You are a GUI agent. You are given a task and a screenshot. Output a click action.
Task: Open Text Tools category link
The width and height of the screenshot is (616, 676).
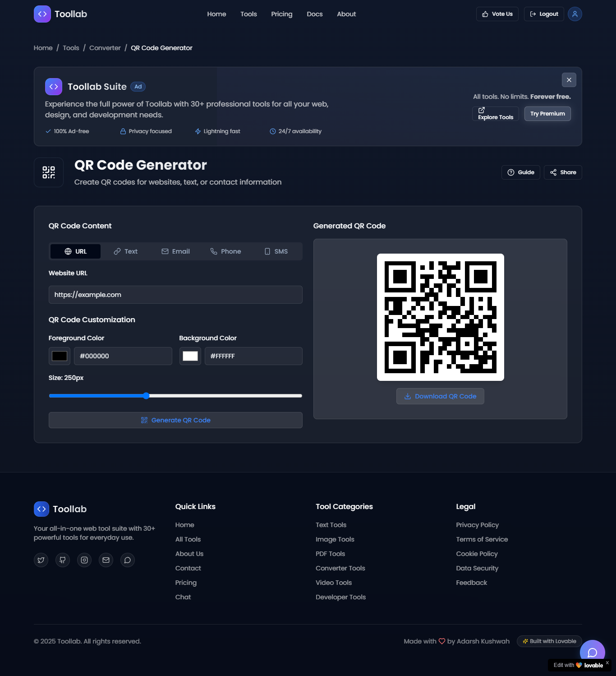click(x=331, y=525)
